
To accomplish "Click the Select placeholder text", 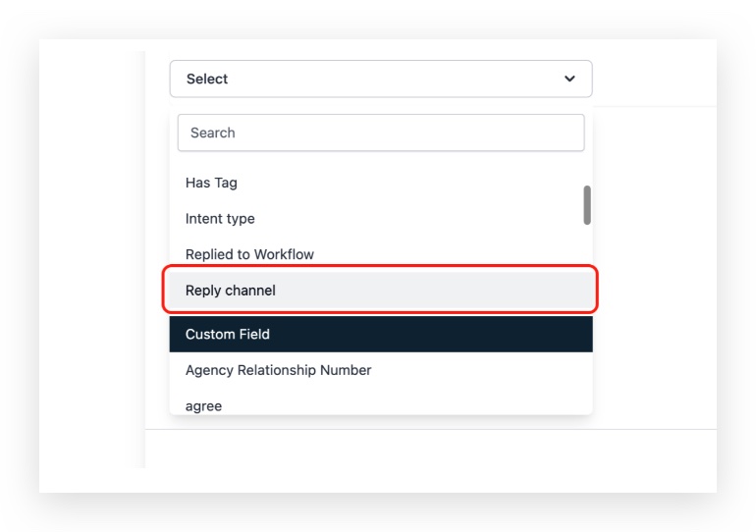I will 207,79.
